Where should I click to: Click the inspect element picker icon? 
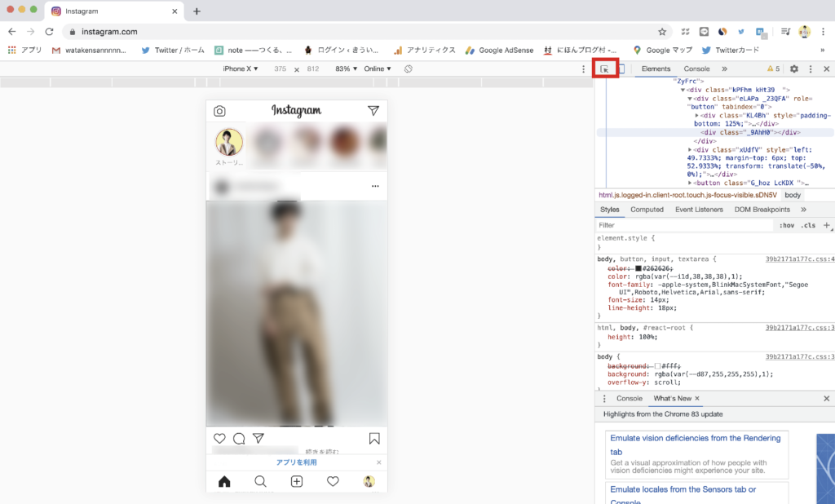click(604, 69)
